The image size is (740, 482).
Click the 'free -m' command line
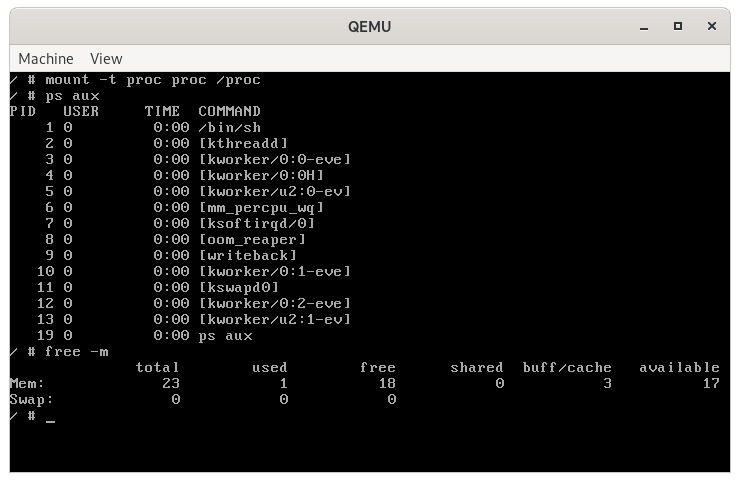pyautogui.click(x=77, y=352)
